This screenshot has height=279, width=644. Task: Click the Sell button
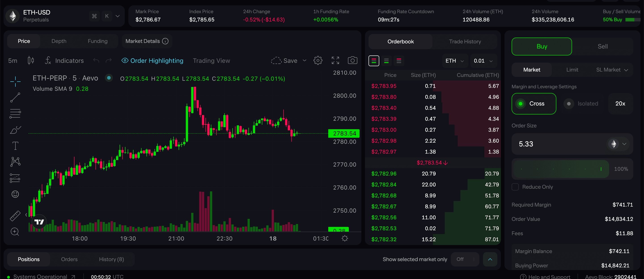(602, 46)
